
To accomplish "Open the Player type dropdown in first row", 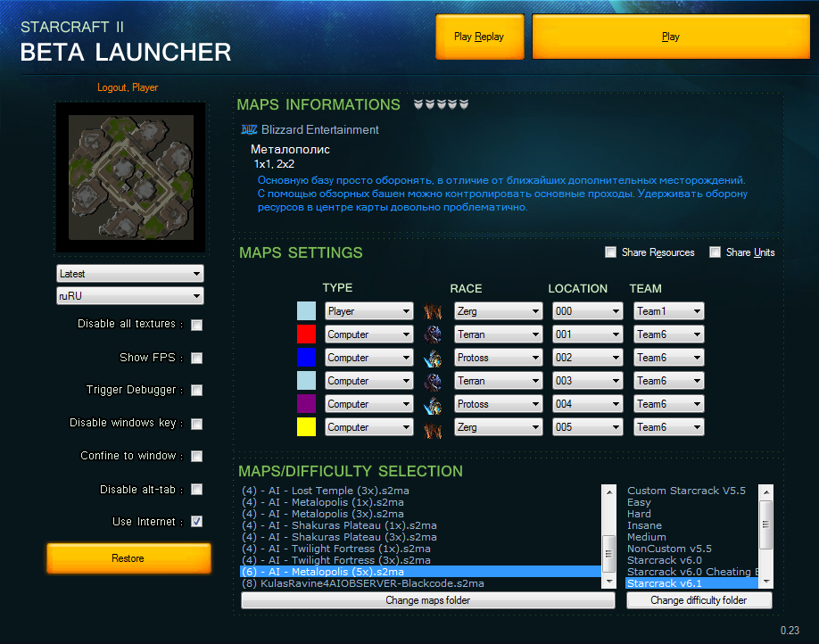I will [x=368, y=311].
